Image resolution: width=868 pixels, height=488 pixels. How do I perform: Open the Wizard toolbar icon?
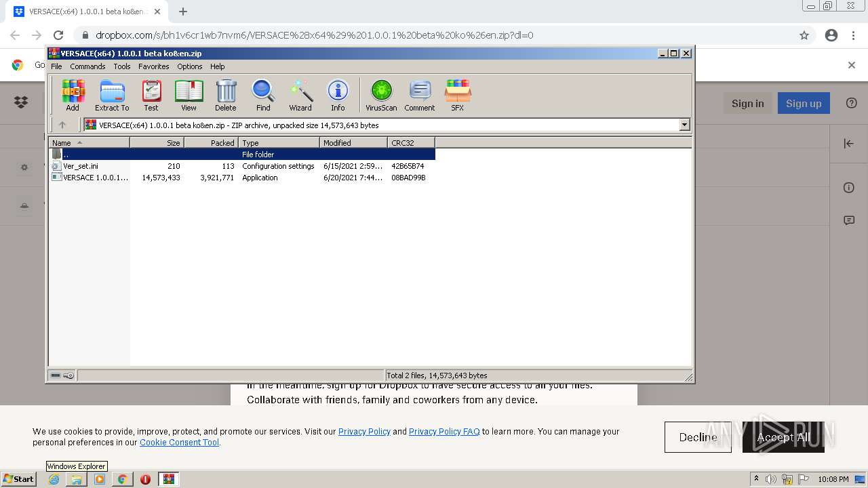[x=300, y=95]
